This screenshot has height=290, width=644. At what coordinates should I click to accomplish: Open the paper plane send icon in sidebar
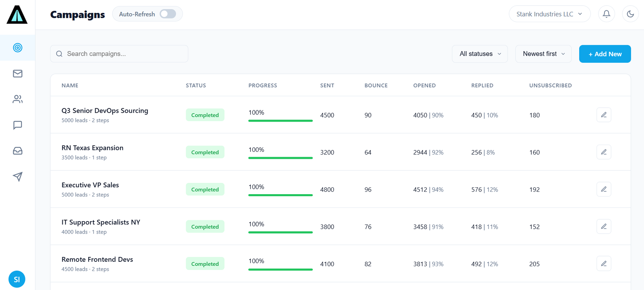tap(18, 176)
